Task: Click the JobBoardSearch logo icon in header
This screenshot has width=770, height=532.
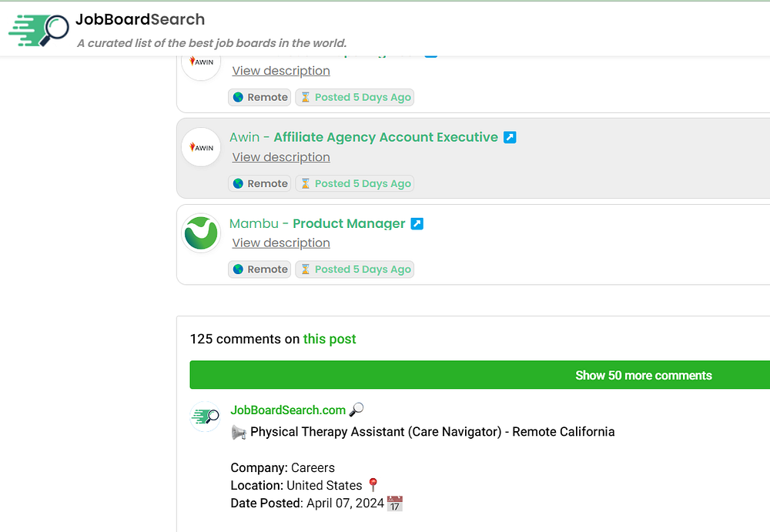Action: tap(38, 30)
